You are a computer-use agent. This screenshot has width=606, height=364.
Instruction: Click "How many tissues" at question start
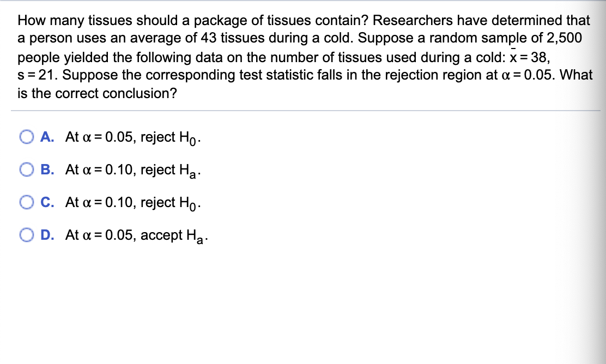point(64,21)
